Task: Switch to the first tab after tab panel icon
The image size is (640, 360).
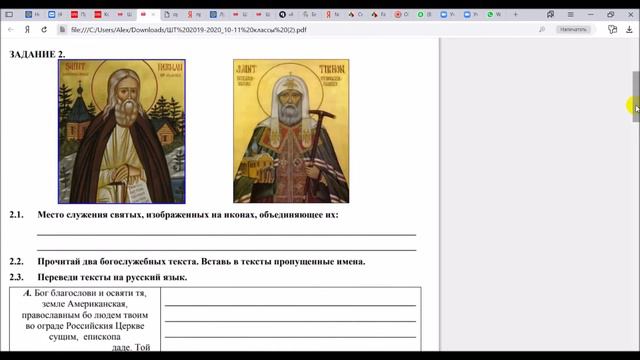Action: click(x=32, y=14)
